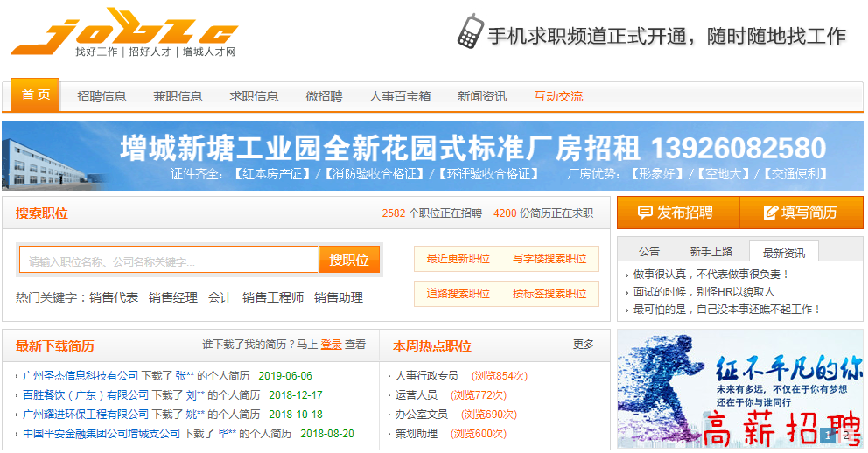Click the jobzc site logo
The height and width of the screenshot is (453, 868).
click(x=123, y=35)
